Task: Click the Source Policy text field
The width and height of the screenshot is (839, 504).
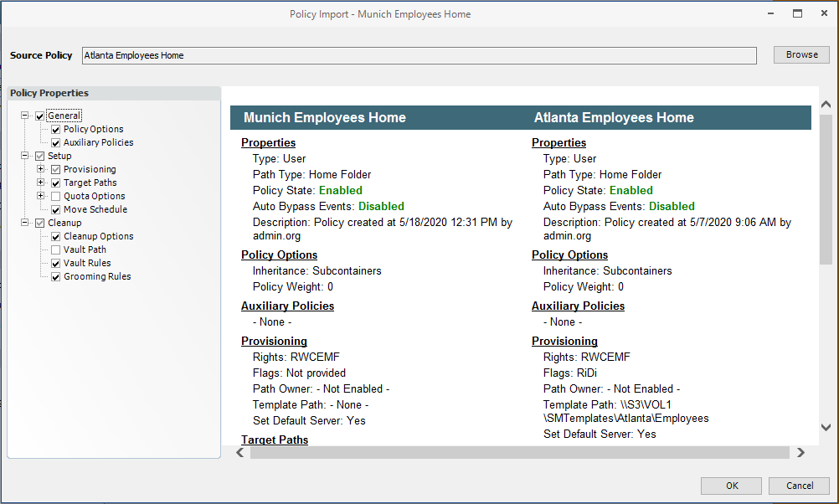Action: (419, 55)
